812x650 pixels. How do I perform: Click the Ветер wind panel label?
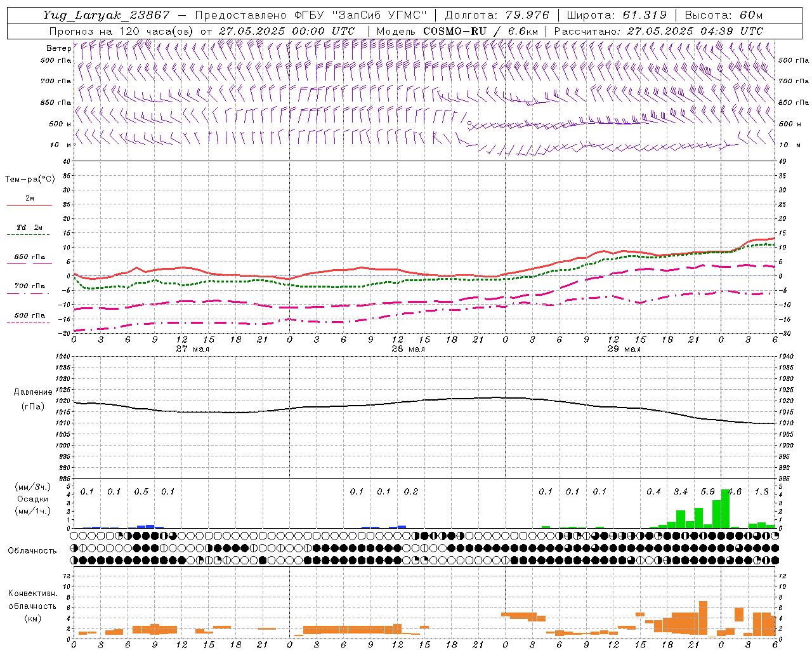[x=58, y=48]
